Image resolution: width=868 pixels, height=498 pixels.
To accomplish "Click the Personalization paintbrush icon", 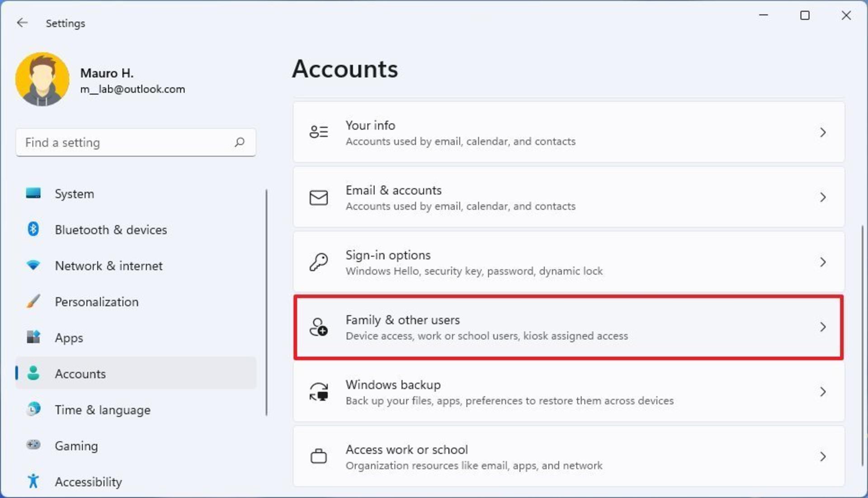I will tap(33, 301).
